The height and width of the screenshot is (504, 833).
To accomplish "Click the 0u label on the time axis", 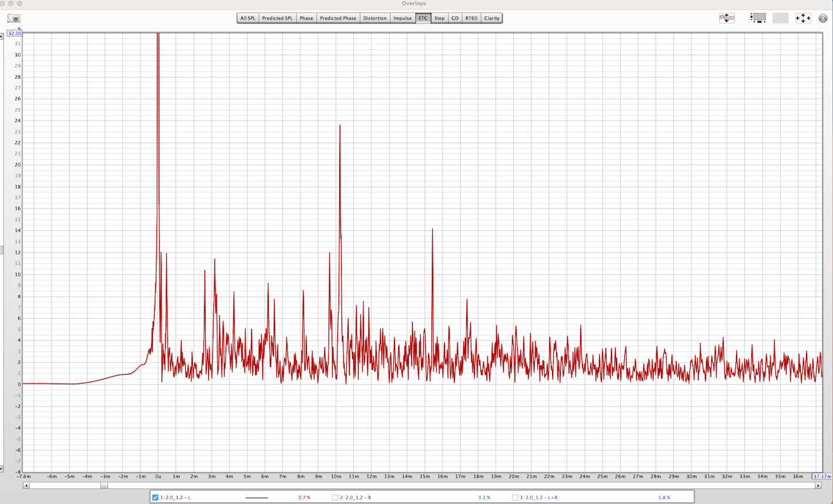I will tap(158, 476).
